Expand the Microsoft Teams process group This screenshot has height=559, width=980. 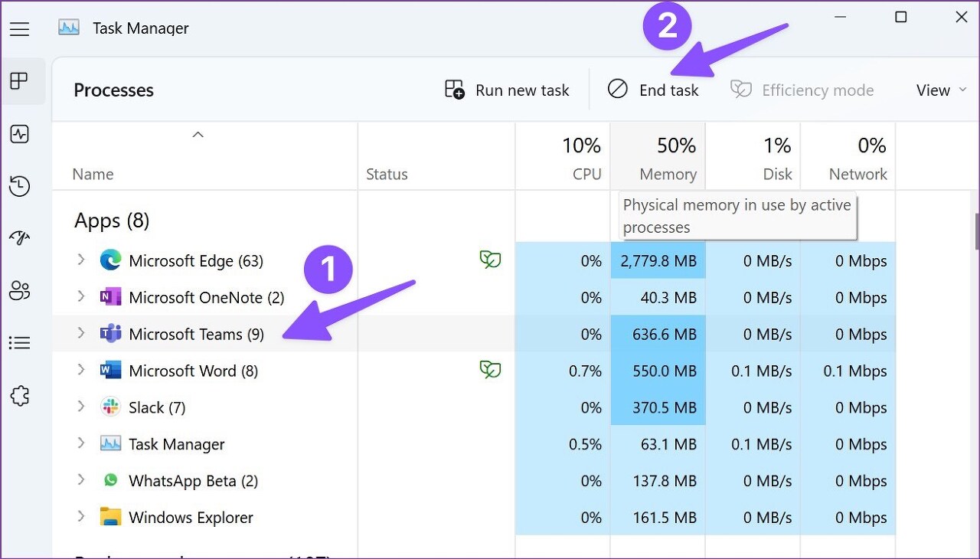80,334
